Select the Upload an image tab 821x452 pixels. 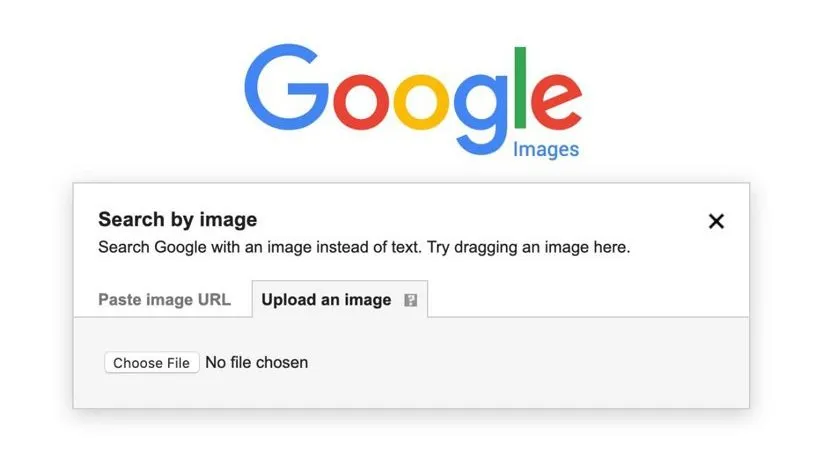tap(326, 300)
